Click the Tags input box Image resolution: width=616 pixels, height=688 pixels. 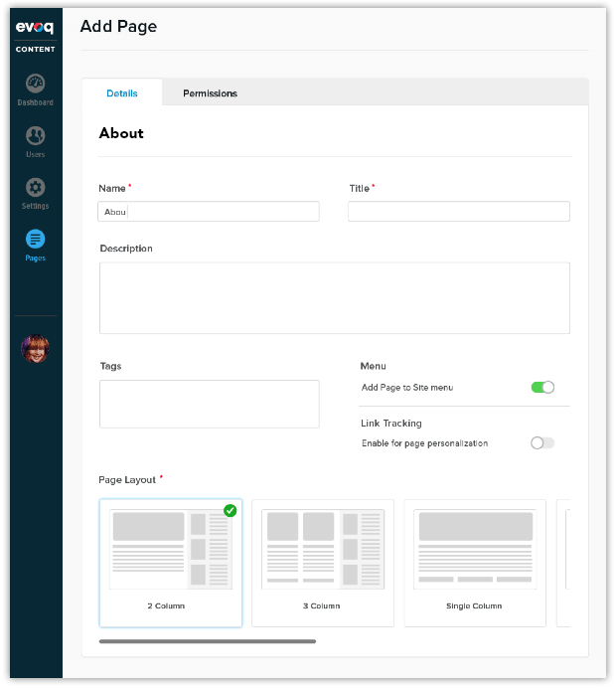click(x=209, y=404)
